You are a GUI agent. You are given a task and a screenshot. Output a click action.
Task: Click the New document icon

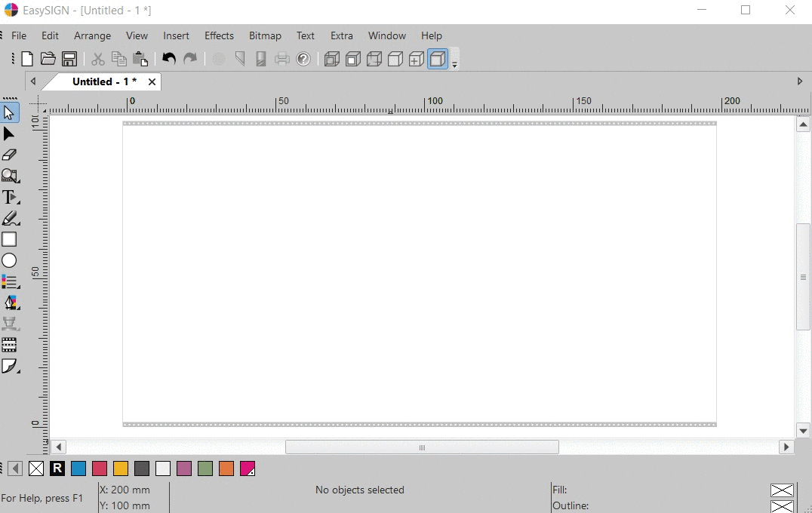(x=27, y=59)
